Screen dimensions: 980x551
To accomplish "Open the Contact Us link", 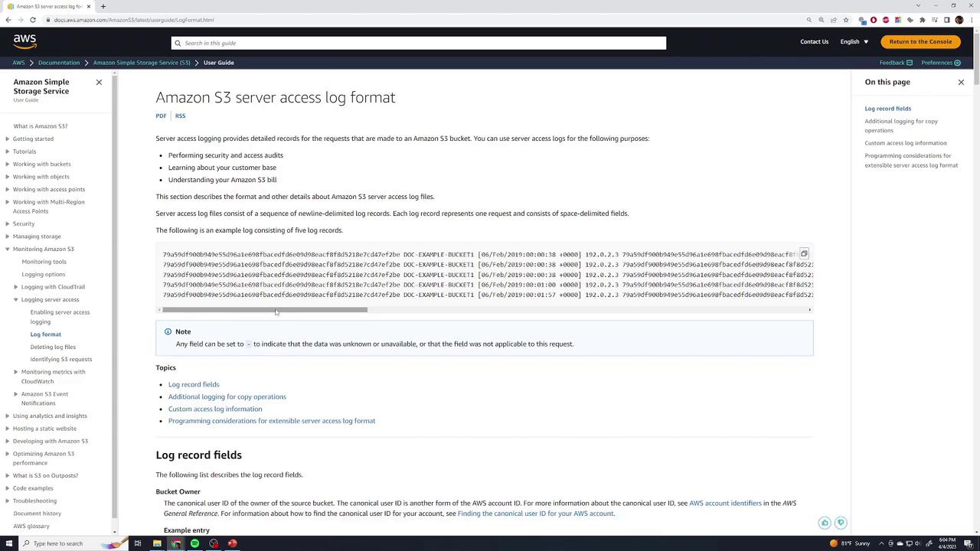I will (x=814, y=41).
